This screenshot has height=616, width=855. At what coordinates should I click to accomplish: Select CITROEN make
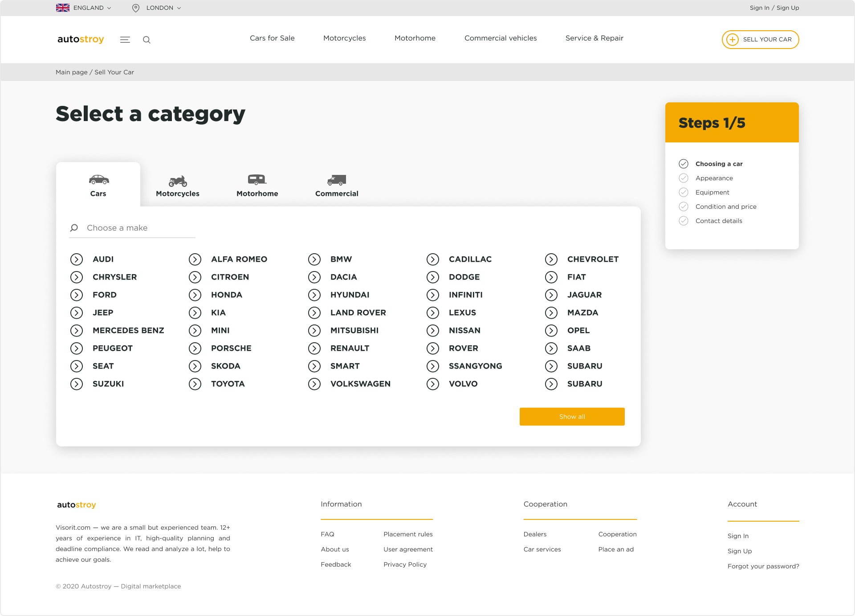(230, 277)
